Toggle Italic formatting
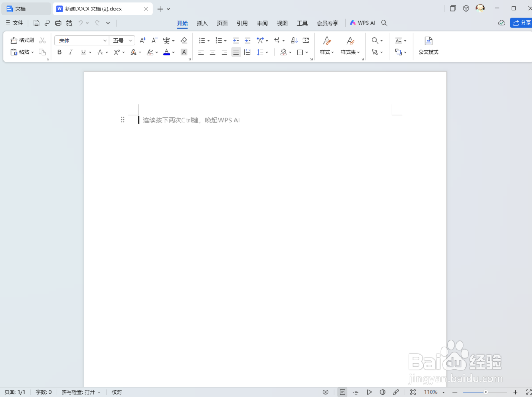532x397 pixels. point(71,52)
